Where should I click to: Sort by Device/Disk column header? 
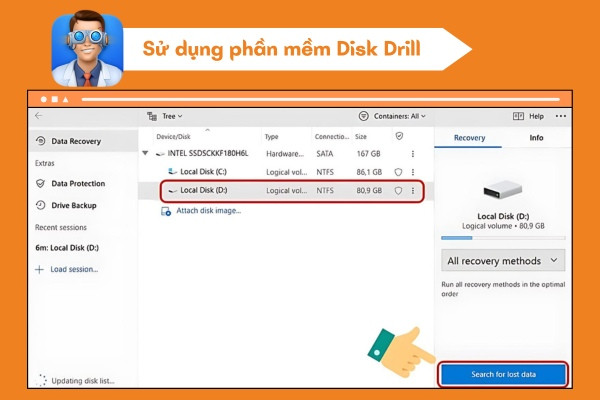point(173,137)
